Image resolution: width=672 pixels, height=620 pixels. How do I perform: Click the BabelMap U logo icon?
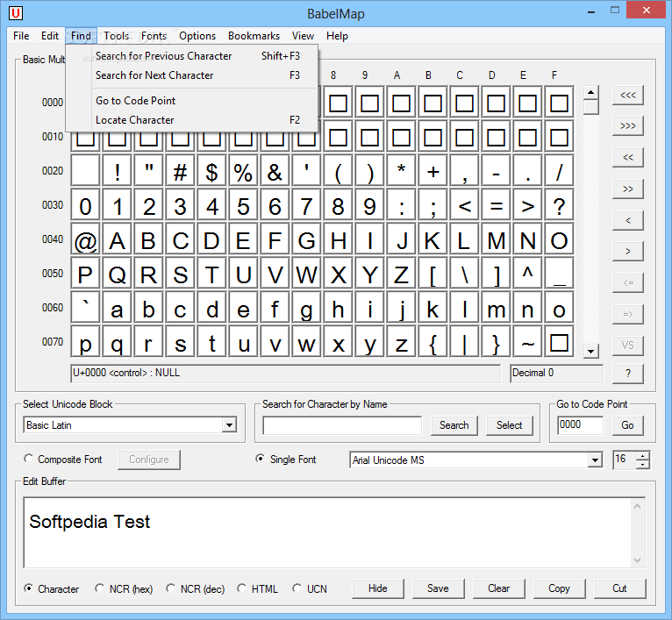16,13
